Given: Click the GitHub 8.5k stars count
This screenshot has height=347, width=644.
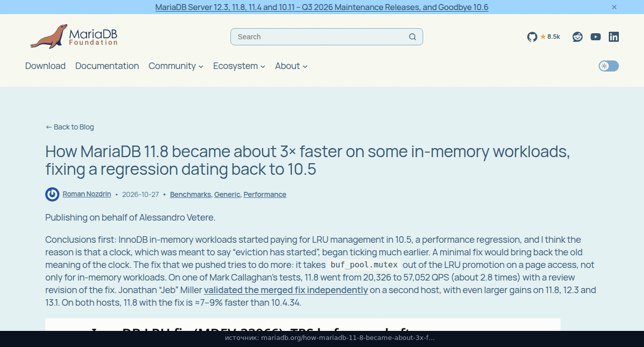Looking at the screenshot, I should coord(550,37).
